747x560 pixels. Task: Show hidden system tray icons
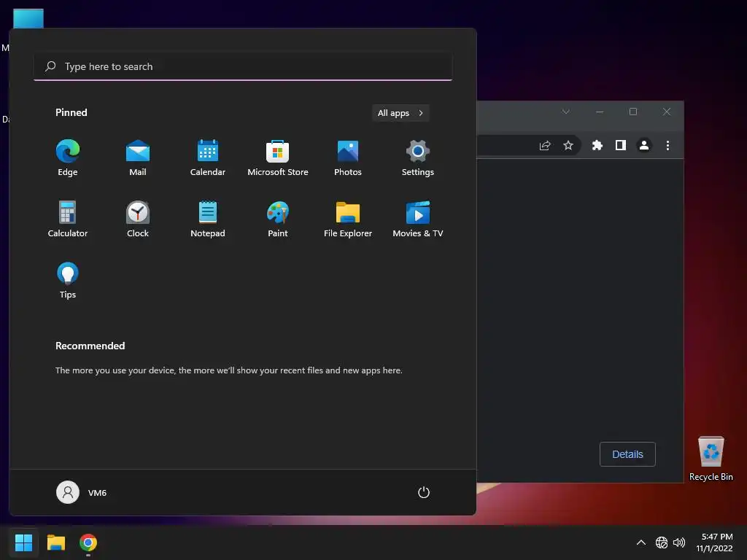pyautogui.click(x=641, y=542)
